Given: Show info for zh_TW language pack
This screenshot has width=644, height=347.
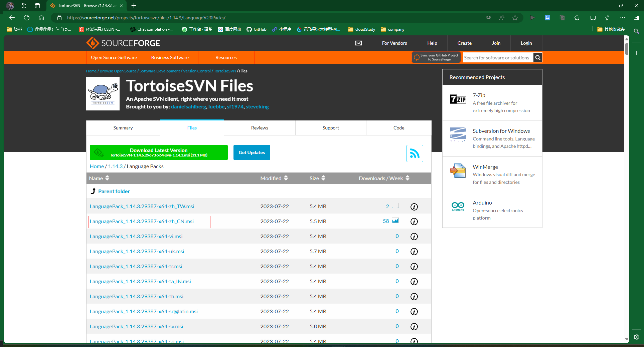Looking at the screenshot, I should pos(414,207).
